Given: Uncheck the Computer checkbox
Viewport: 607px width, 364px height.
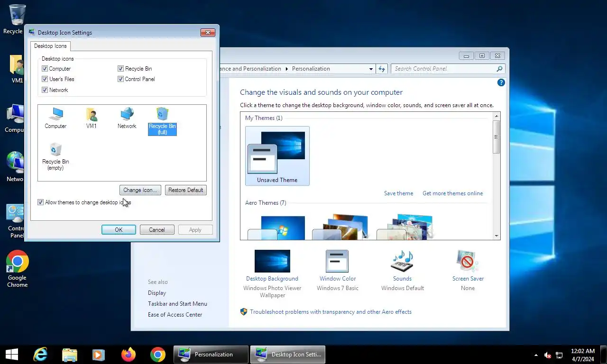Looking at the screenshot, I should tap(45, 69).
